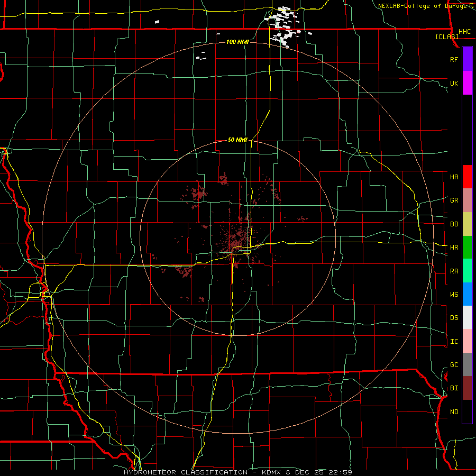Click the WS legend label
This screenshot has width=476, height=476.
coord(454,294)
